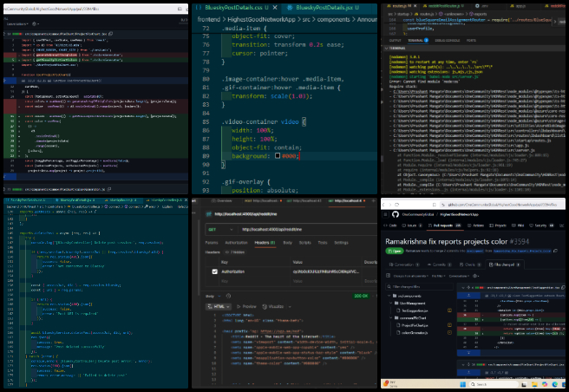569x392 pixels.
Task: Click the Preview response button in Postman
Action: tap(246, 307)
